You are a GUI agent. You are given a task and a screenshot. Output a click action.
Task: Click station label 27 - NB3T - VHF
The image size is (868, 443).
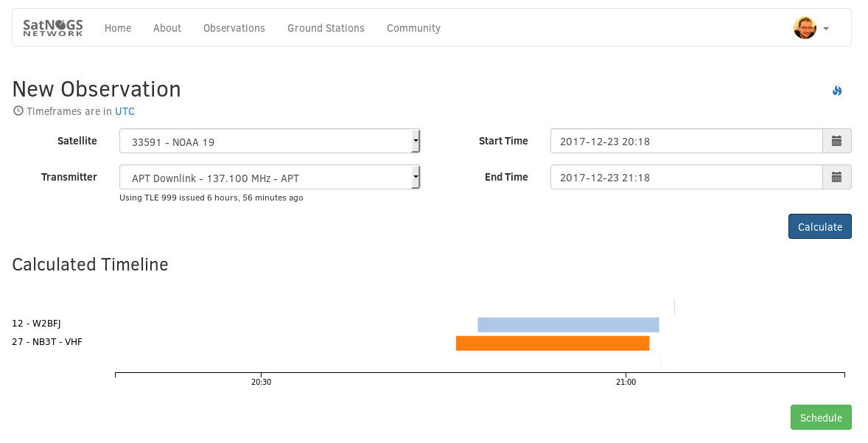[47, 342]
